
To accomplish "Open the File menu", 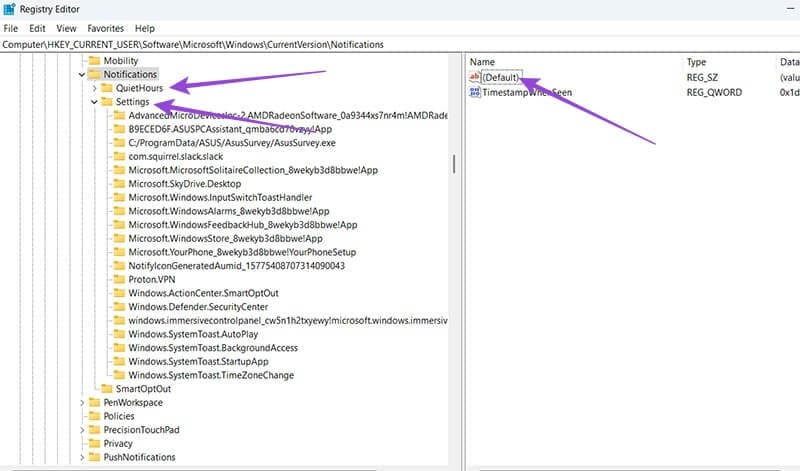I will pos(11,29).
